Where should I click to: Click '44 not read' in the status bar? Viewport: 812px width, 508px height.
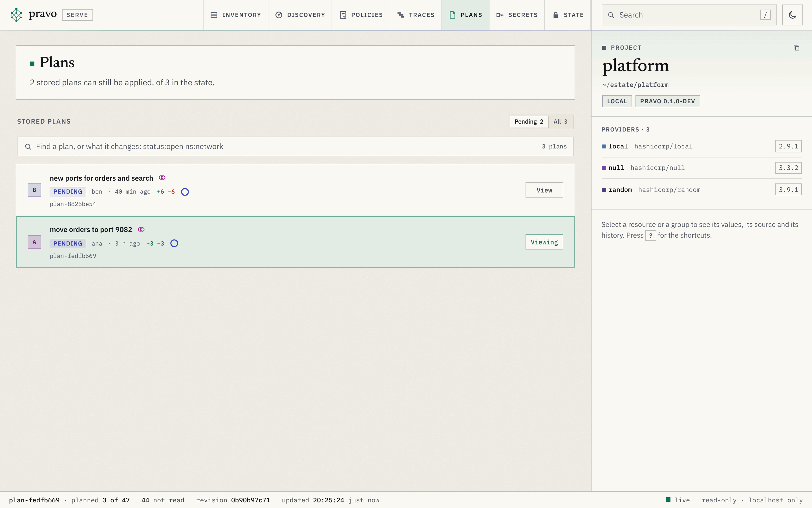[163, 500]
